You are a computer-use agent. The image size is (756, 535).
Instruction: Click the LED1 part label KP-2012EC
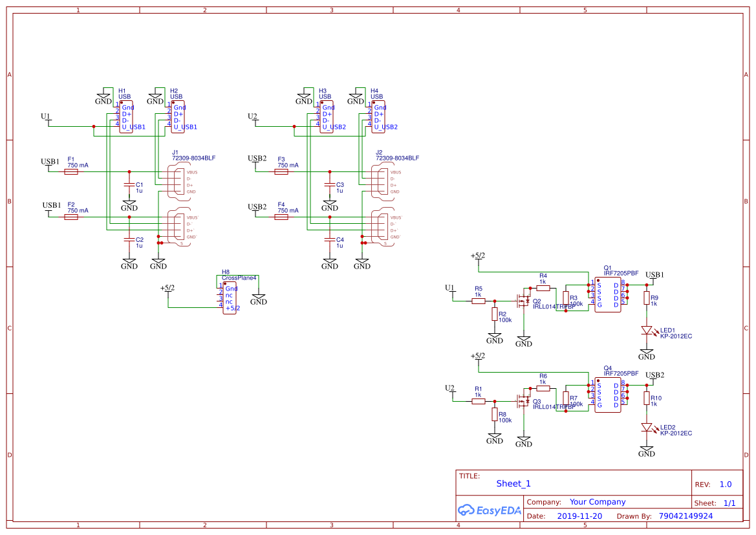pos(676,336)
